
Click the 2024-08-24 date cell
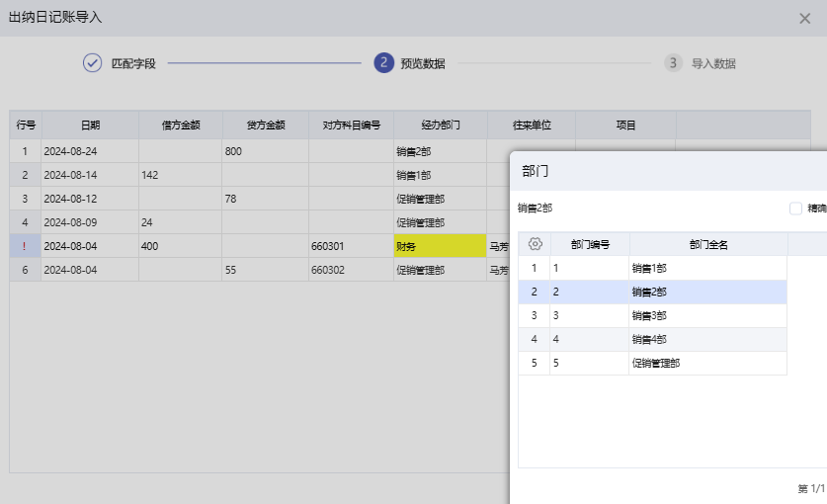[x=89, y=151]
